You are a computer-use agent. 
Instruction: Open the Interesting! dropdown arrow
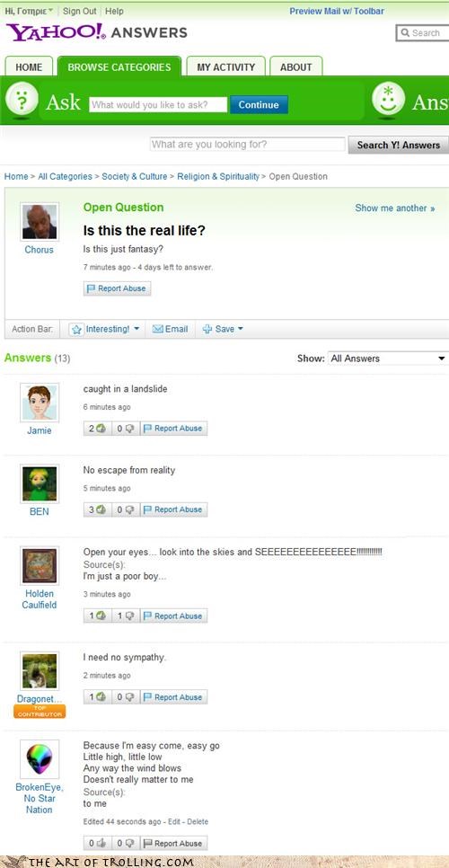tap(136, 329)
